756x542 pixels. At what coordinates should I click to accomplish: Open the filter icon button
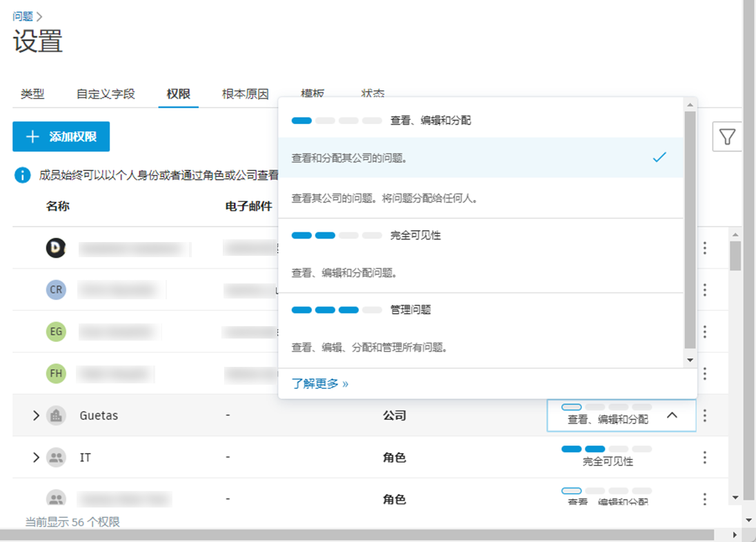(x=726, y=137)
